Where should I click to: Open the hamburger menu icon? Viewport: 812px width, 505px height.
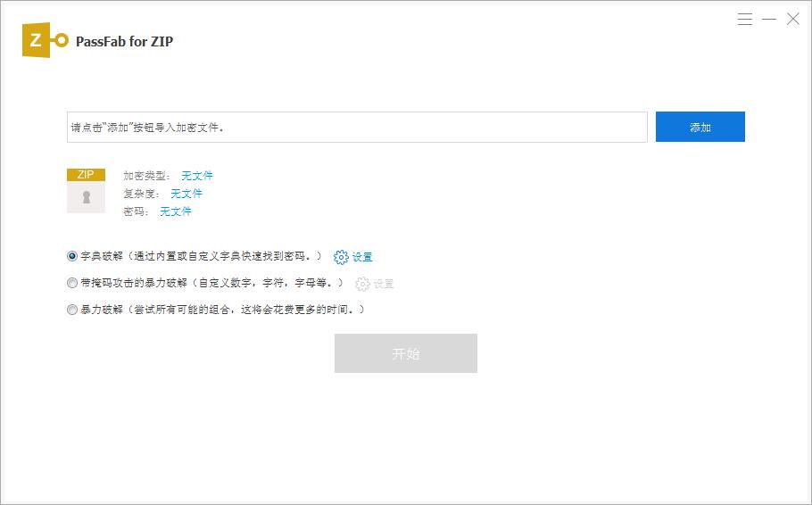click(745, 19)
